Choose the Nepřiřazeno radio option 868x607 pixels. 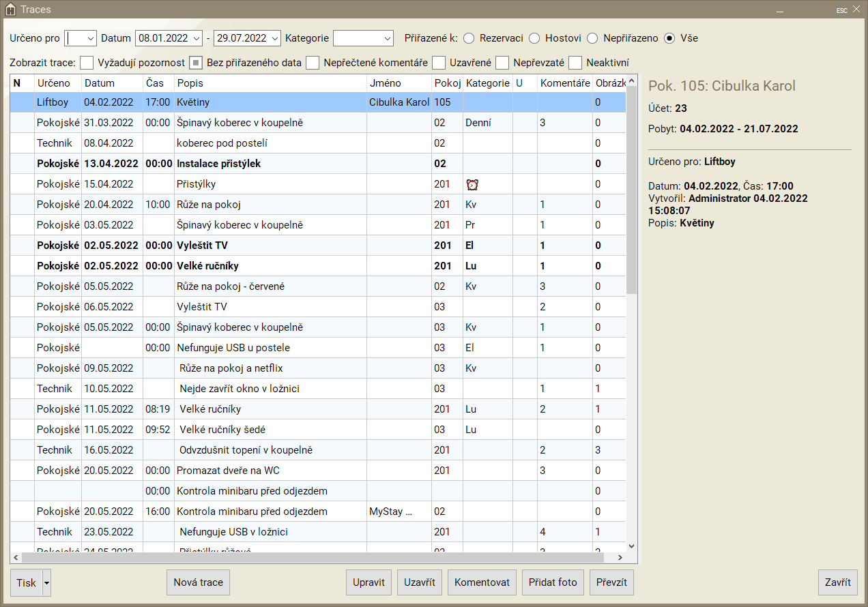[x=592, y=38]
